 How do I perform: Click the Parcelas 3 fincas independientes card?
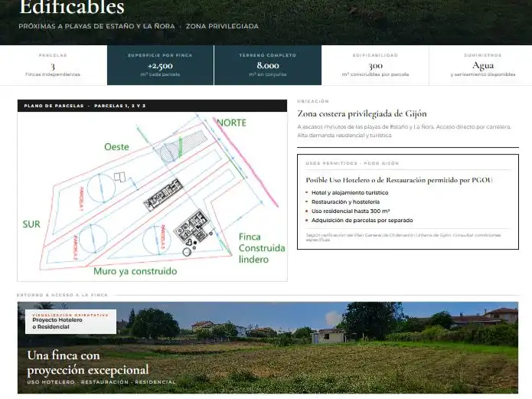(54, 65)
